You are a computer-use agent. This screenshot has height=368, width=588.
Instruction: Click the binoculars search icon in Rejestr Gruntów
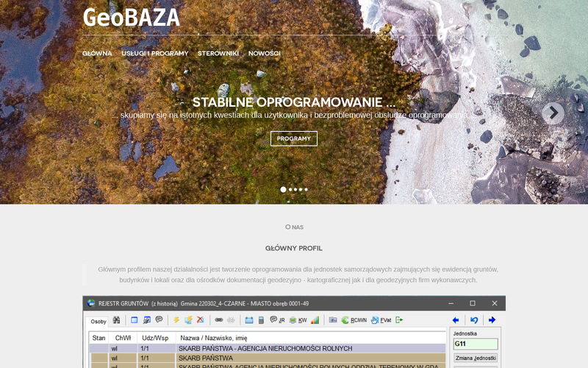click(117, 320)
